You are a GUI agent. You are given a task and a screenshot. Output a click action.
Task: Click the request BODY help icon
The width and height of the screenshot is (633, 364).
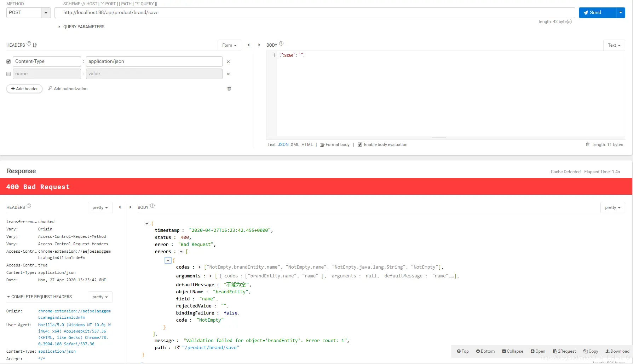click(x=281, y=44)
